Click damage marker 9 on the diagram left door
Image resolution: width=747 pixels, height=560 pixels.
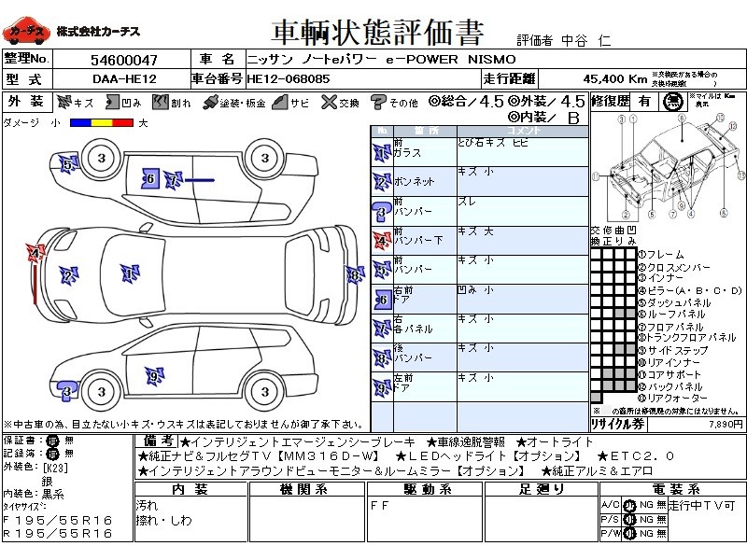(x=154, y=377)
